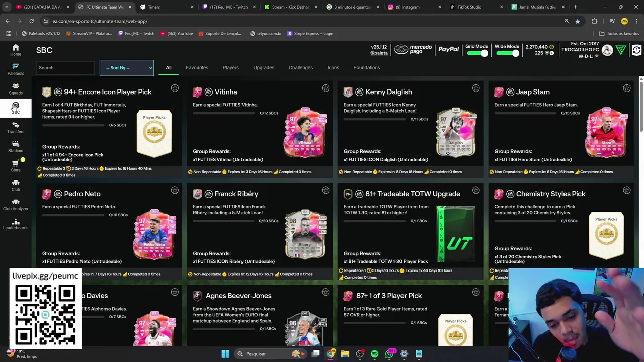Open the StreamVIP bookmark
Viewport: 644px width, 362px height.
(x=89, y=33)
